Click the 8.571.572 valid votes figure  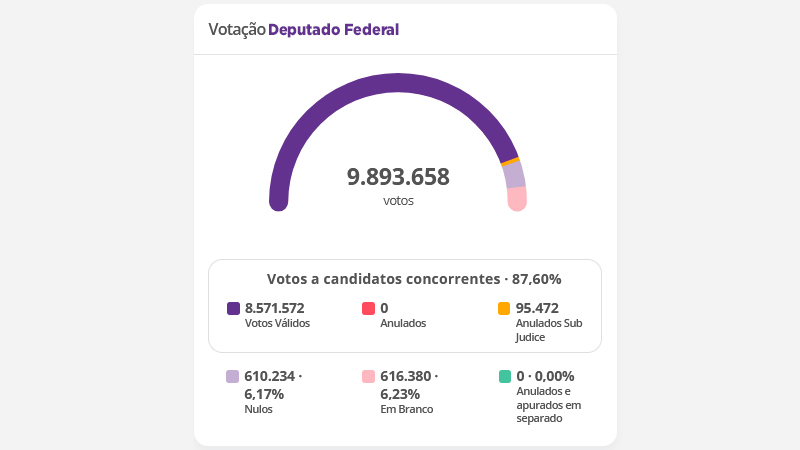click(274, 308)
